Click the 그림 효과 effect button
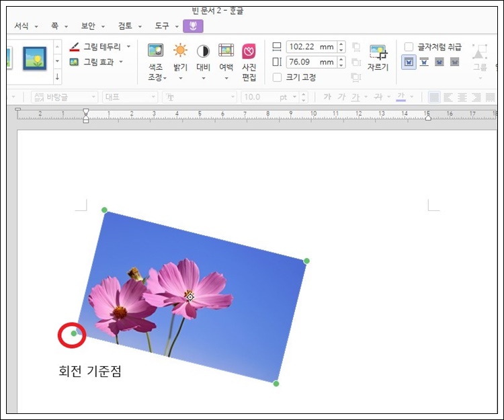The height and width of the screenshot is (420, 504). click(x=91, y=62)
